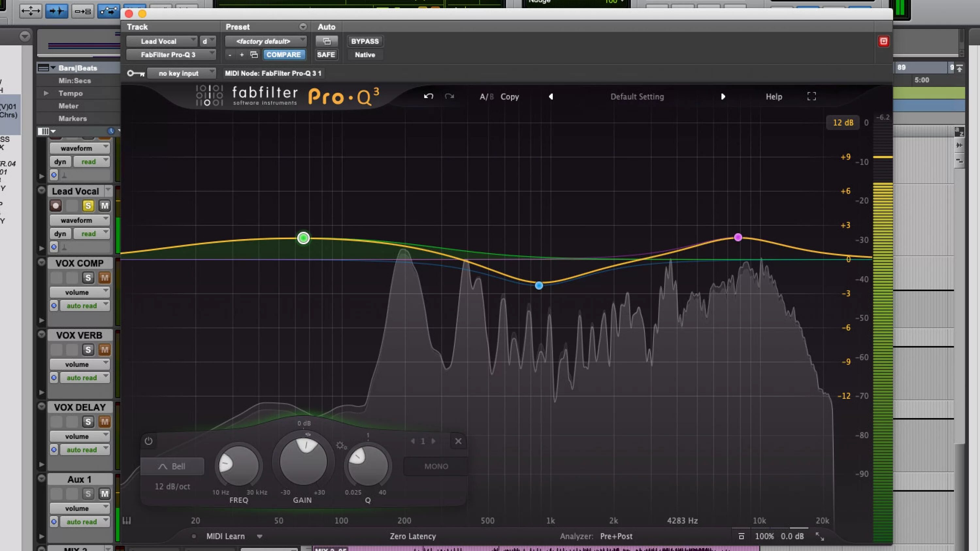980x551 pixels.
Task: Click the Pro-Q 3 redo arrow
Action: (449, 96)
